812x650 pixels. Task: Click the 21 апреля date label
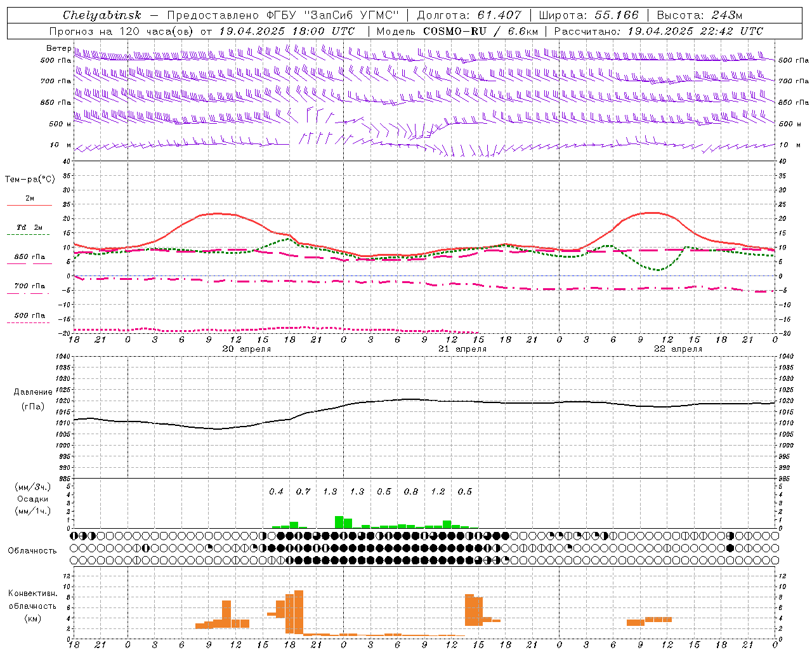tap(462, 349)
